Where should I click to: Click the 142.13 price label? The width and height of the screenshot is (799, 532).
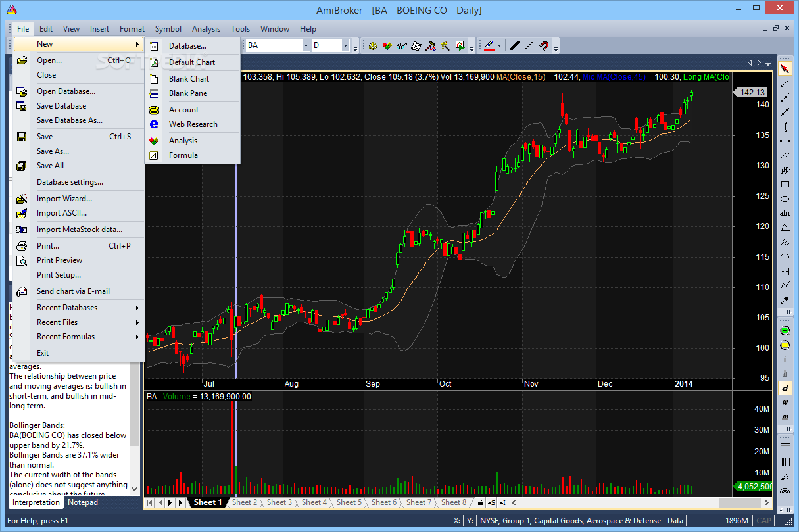(x=752, y=93)
